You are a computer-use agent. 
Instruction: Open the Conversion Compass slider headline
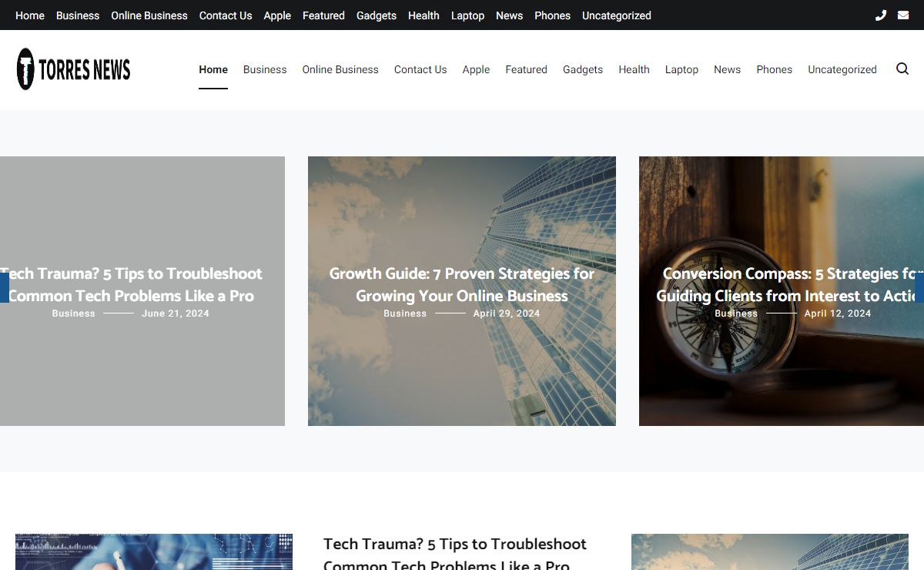pyautogui.click(x=789, y=284)
